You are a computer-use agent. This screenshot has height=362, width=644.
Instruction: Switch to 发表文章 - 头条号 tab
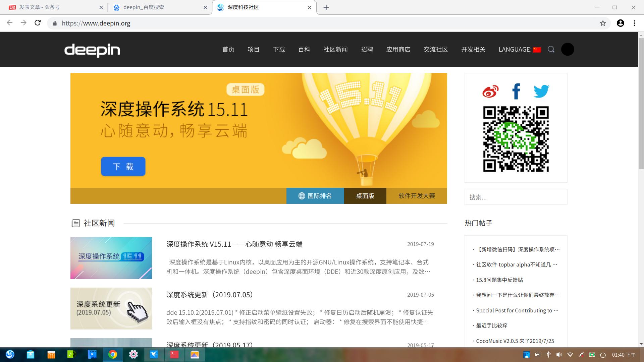(54, 7)
